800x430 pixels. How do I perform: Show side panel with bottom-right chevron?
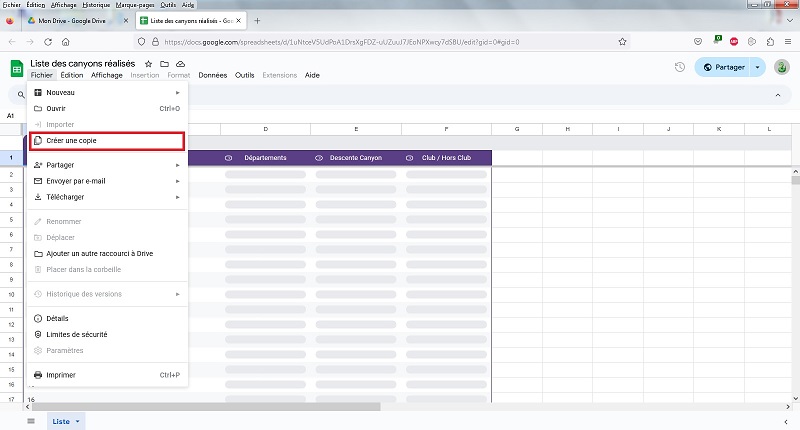click(786, 421)
